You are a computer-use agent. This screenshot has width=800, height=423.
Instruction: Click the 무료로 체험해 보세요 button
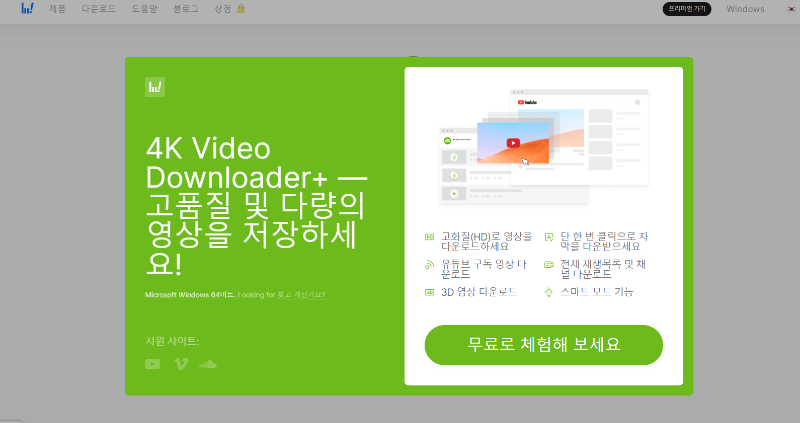coord(543,345)
